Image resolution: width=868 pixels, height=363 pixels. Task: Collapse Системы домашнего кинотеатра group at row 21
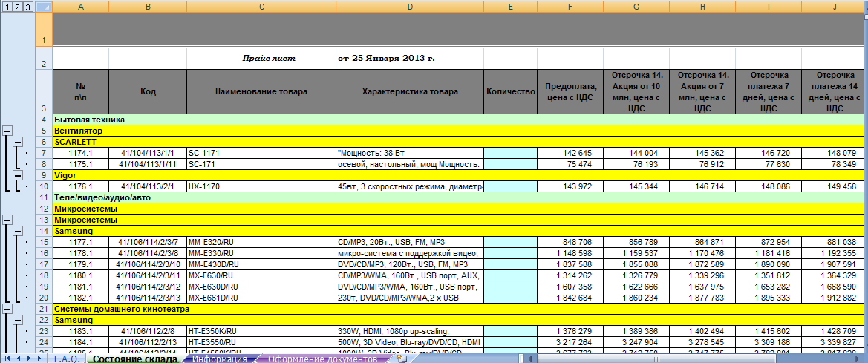click(7, 309)
